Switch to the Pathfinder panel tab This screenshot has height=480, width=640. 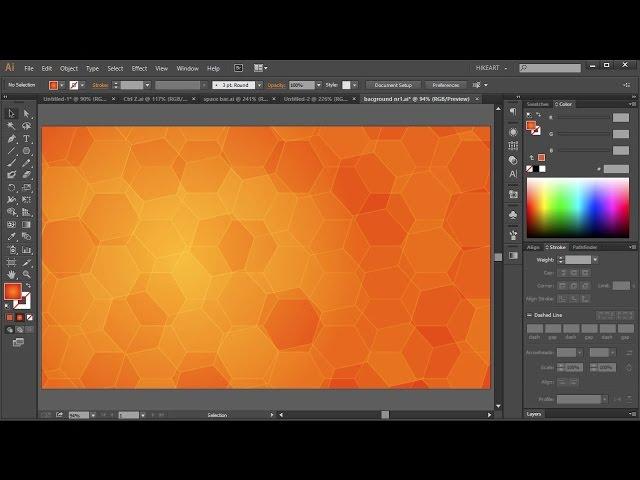pyautogui.click(x=584, y=247)
